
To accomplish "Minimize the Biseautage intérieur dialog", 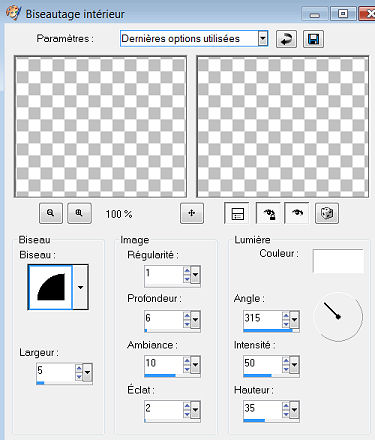I will coord(314,14).
